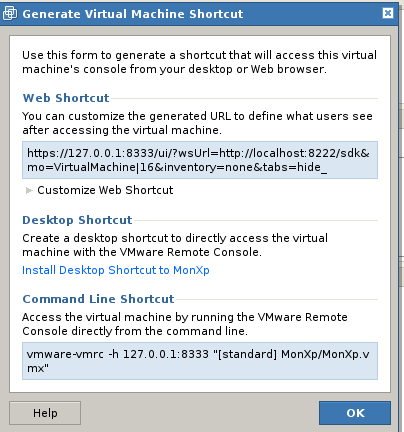Click the Command Line Shortcut heading
Viewport: 404px width, 432px height.
98,299
